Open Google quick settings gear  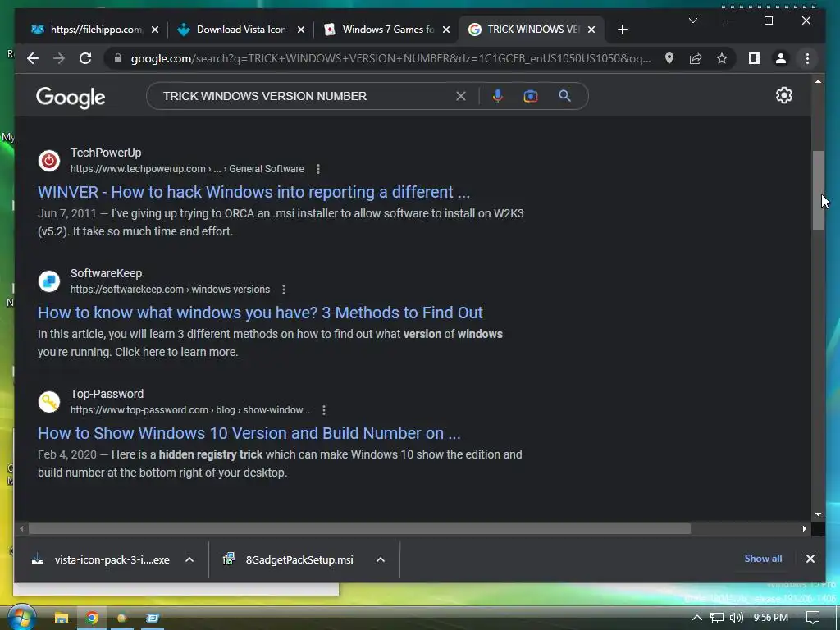point(783,95)
